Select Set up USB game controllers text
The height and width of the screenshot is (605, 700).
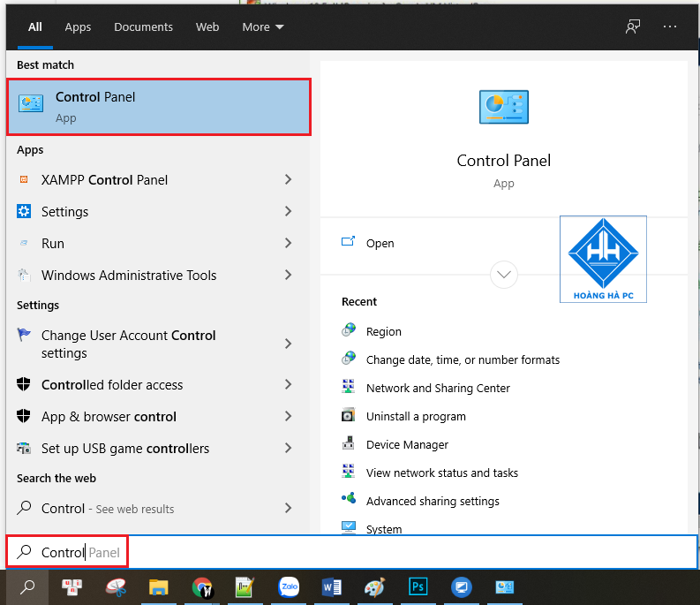(x=125, y=448)
